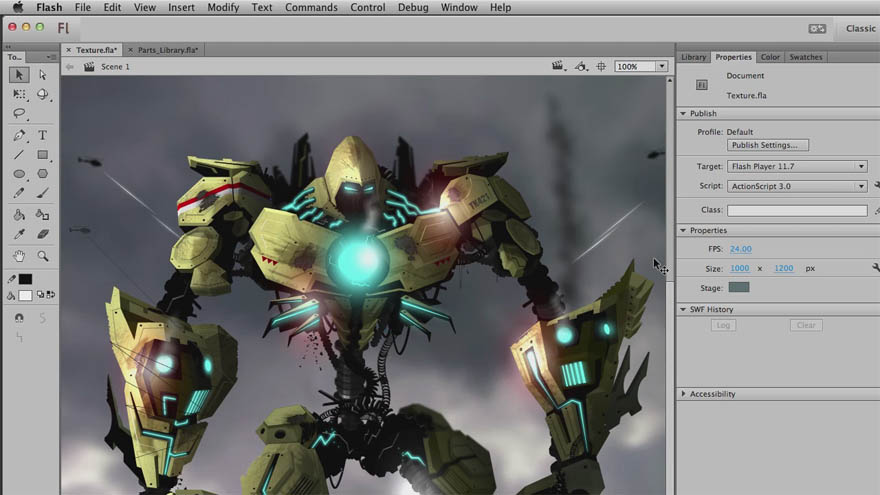The height and width of the screenshot is (495, 880).
Task: Pick the Pencil tool
Action: click(x=19, y=193)
